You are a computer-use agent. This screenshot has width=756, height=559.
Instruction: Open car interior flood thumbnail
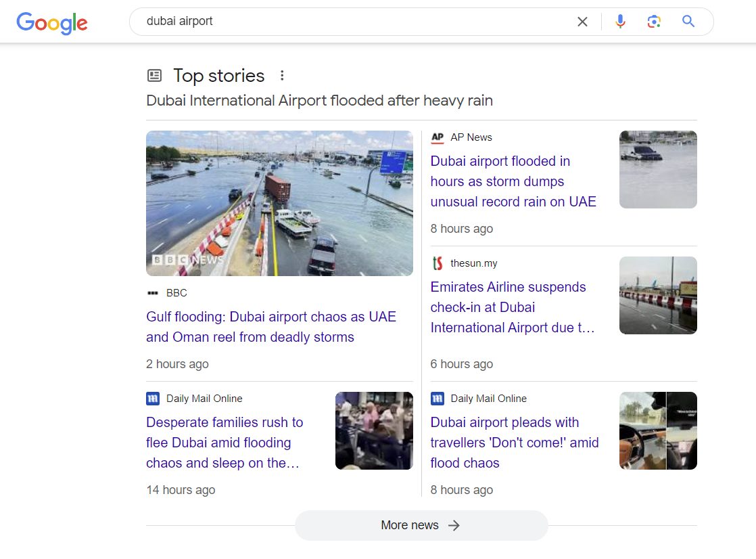658,430
